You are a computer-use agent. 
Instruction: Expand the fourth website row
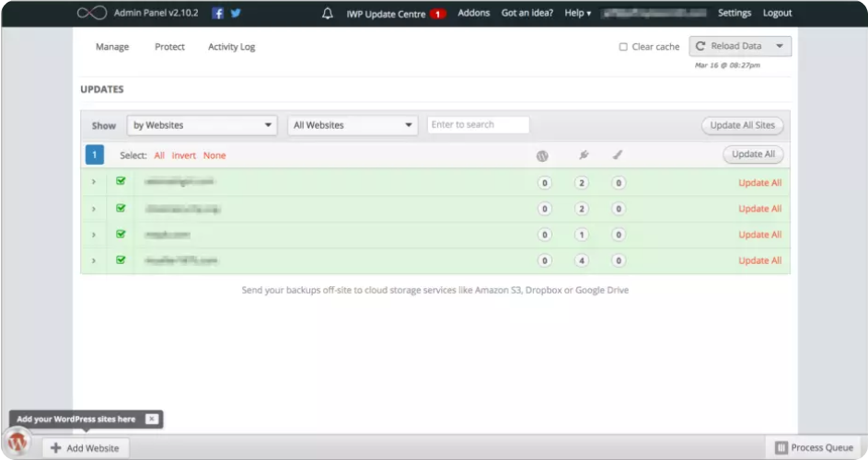pos(94,260)
